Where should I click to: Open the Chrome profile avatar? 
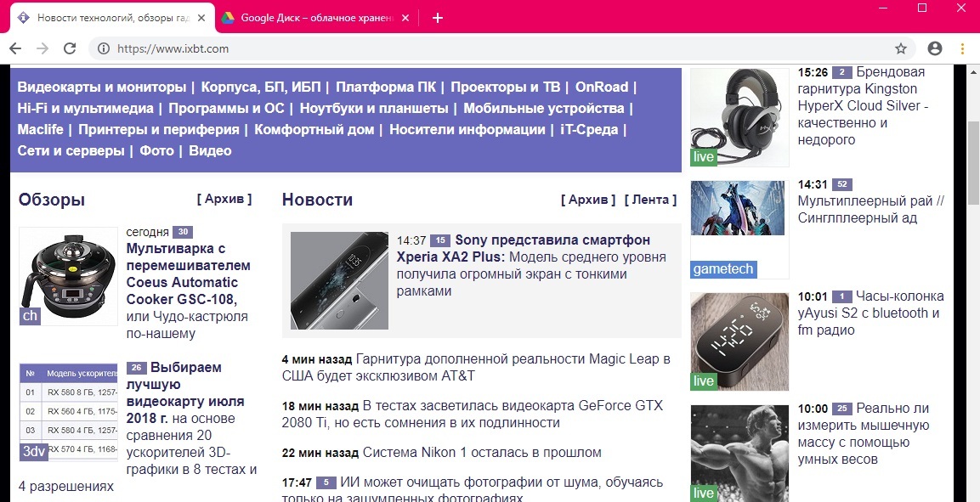[x=935, y=48]
